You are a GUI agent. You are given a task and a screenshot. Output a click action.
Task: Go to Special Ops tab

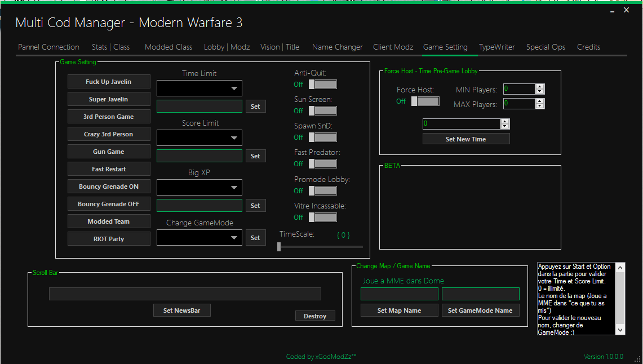(546, 47)
